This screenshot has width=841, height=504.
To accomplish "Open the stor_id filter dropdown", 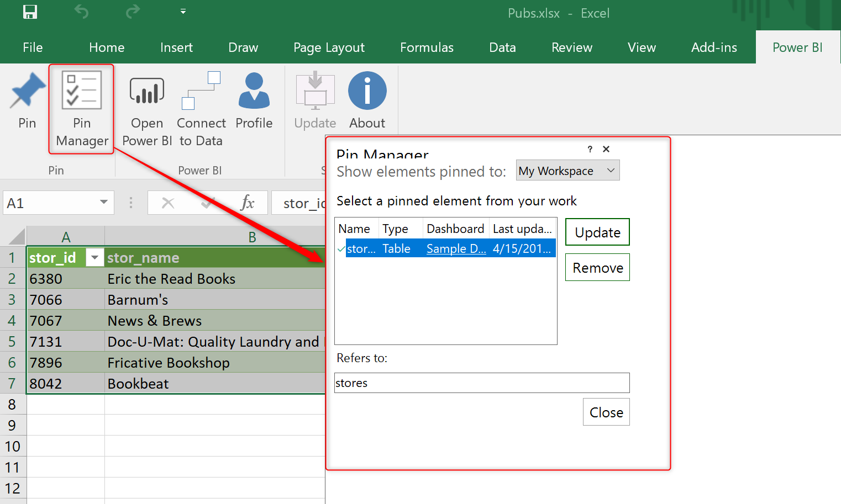I will (x=95, y=258).
